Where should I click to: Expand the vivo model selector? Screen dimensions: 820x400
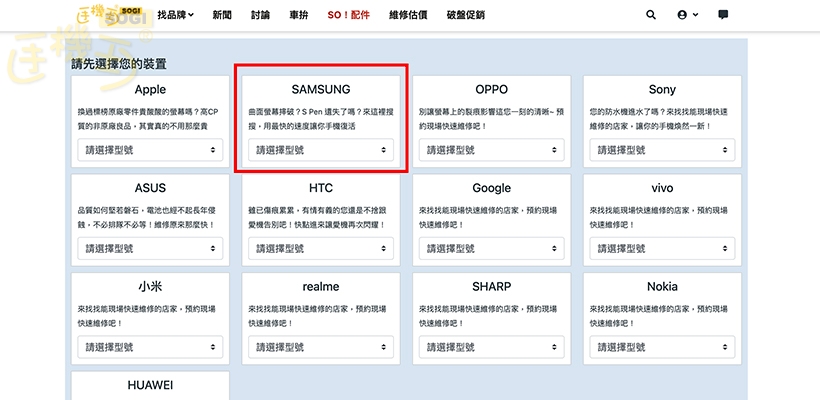point(661,249)
